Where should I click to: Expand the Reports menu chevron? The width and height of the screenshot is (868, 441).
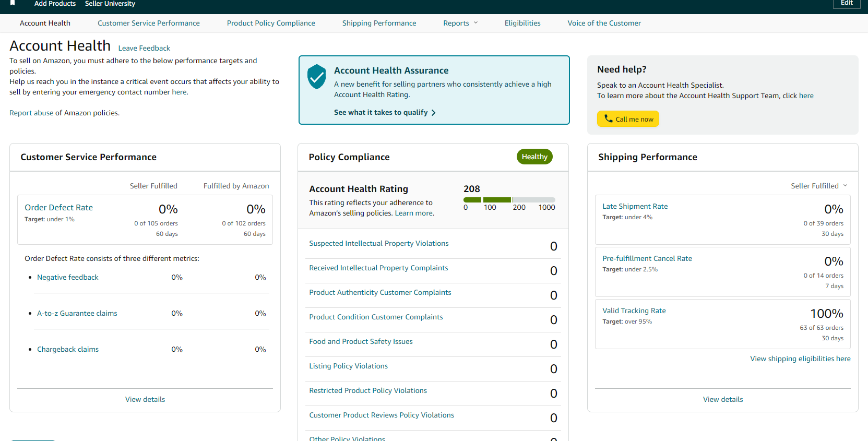pos(475,23)
